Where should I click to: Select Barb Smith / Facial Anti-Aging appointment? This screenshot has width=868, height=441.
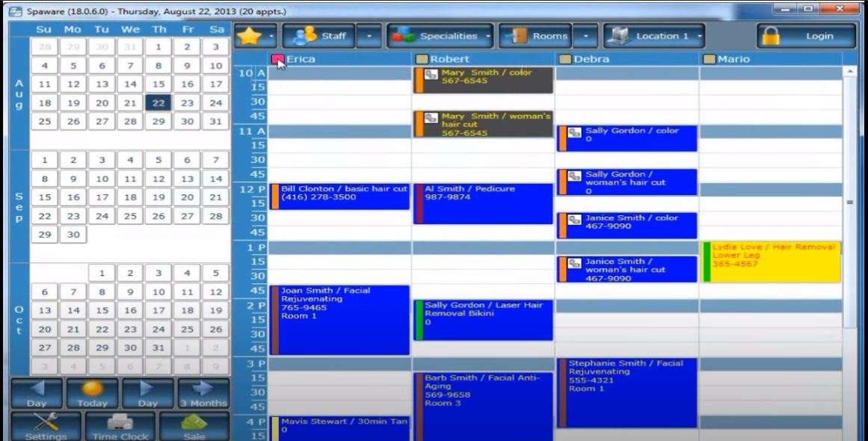pyautogui.click(x=483, y=407)
